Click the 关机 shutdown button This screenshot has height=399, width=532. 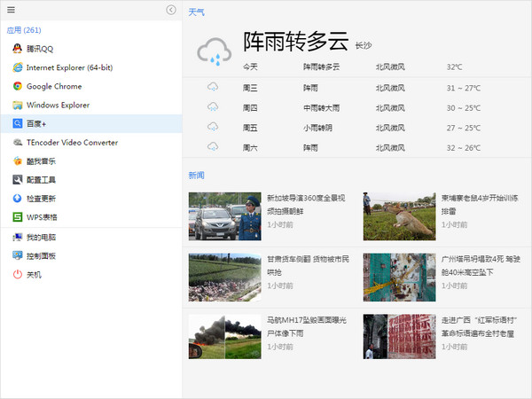click(x=34, y=275)
